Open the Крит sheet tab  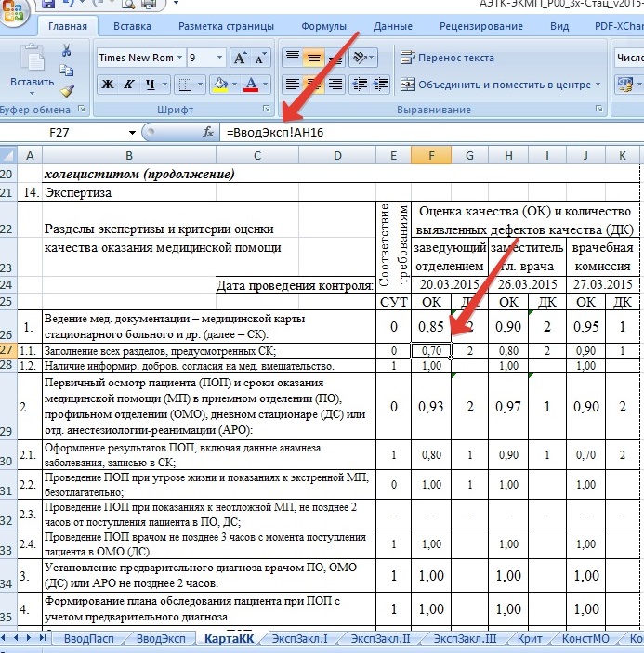(530, 638)
